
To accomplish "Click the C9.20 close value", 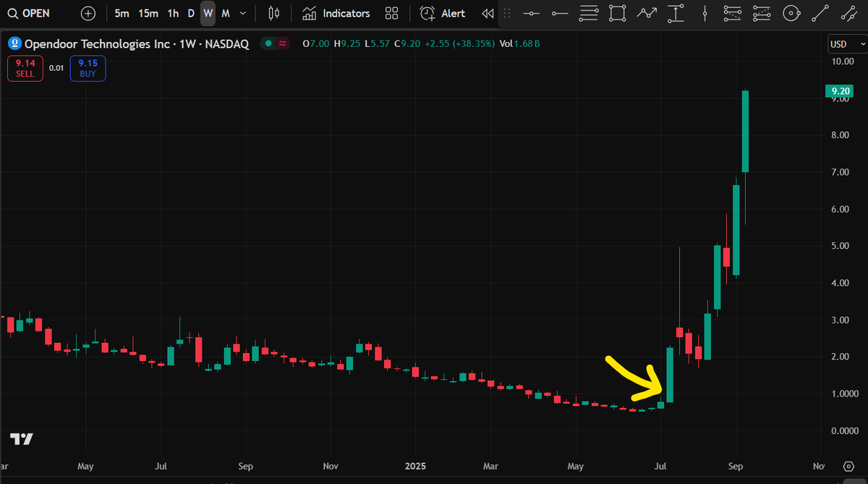I will (407, 44).
